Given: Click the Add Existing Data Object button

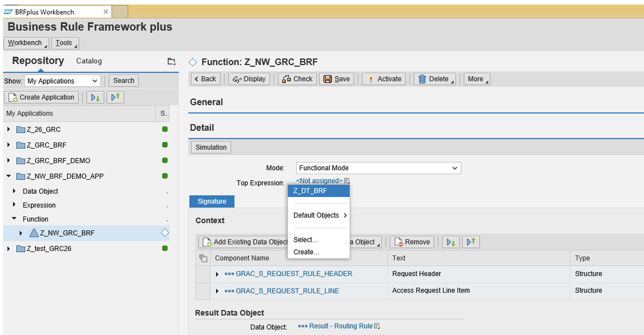Looking at the screenshot, I should tap(243, 242).
